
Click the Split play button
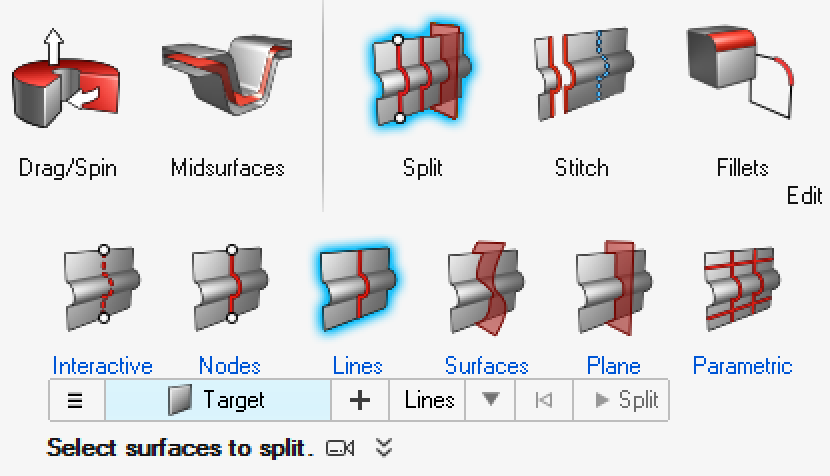pos(621,400)
